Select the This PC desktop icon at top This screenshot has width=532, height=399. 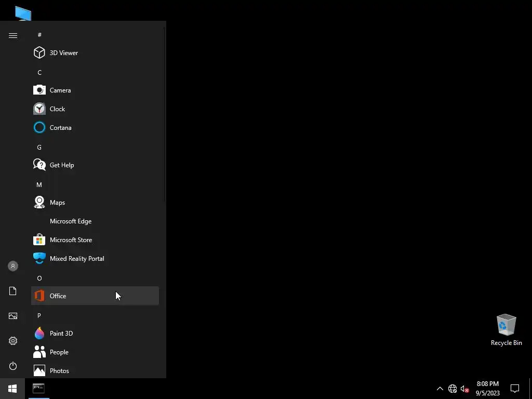(x=23, y=14)
